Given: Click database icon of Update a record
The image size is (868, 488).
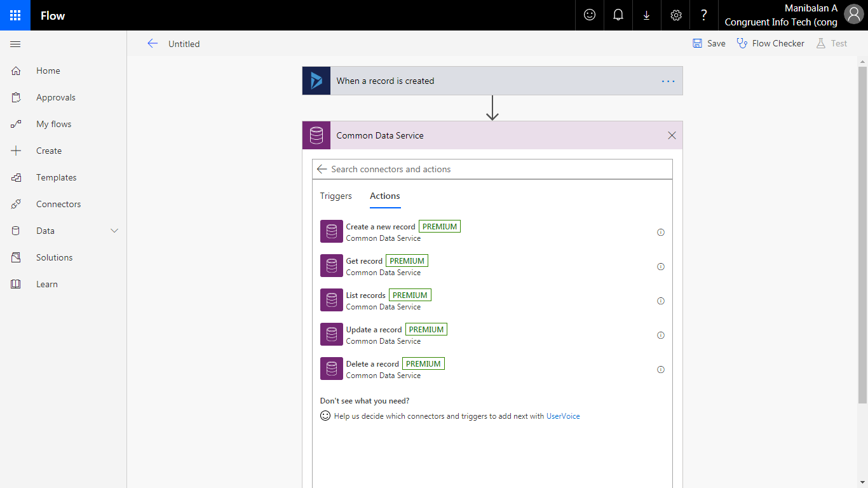Looking at the screenshot, I should (x=332, y=334).
